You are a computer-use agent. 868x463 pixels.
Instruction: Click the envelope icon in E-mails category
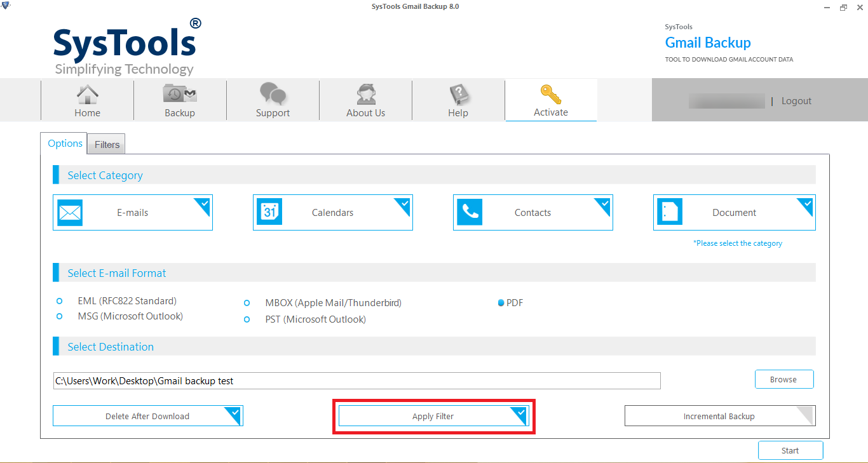pos(70,212)
